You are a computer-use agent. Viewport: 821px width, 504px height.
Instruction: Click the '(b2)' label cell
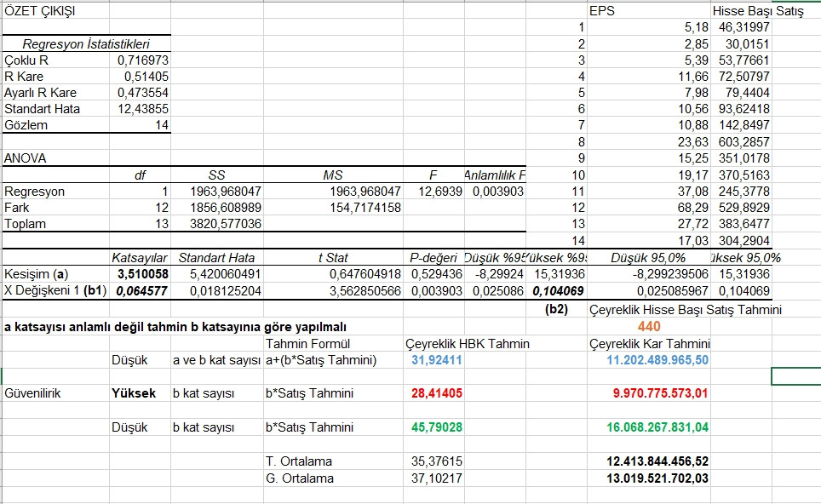556,309
